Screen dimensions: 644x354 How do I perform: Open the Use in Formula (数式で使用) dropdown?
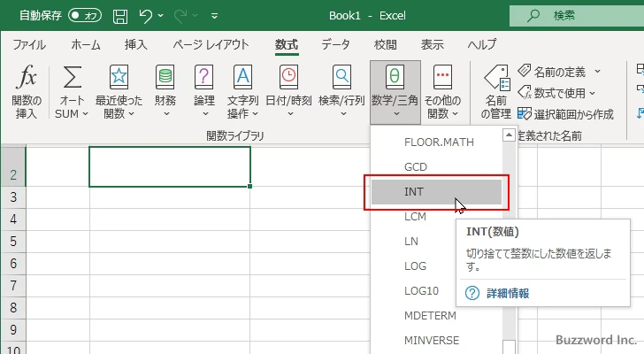tap(556, 93)
